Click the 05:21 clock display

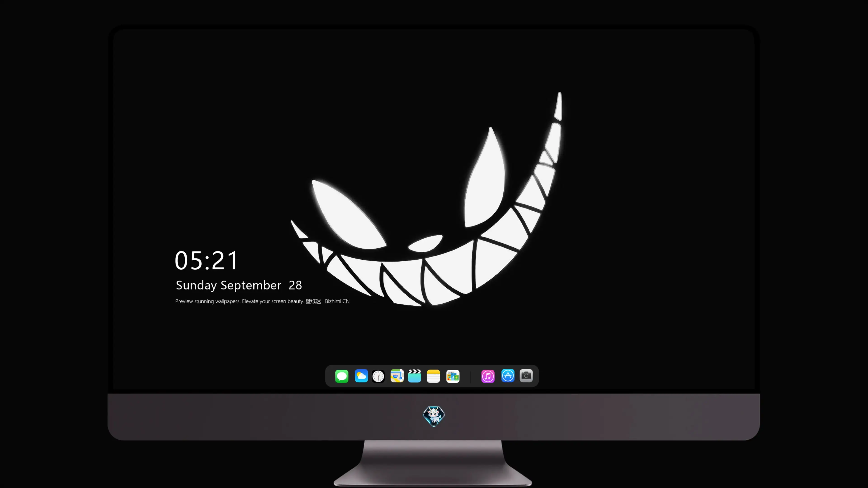206,260
